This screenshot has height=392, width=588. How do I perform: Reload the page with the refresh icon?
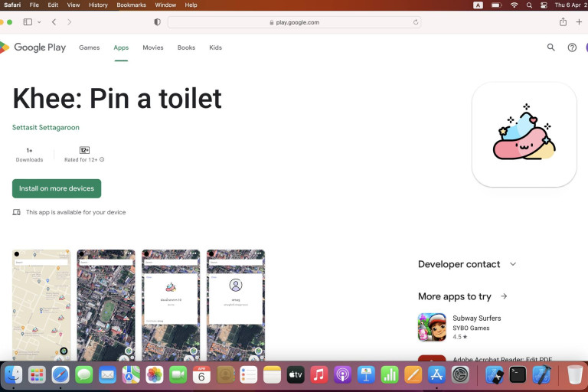coord(416,22)
